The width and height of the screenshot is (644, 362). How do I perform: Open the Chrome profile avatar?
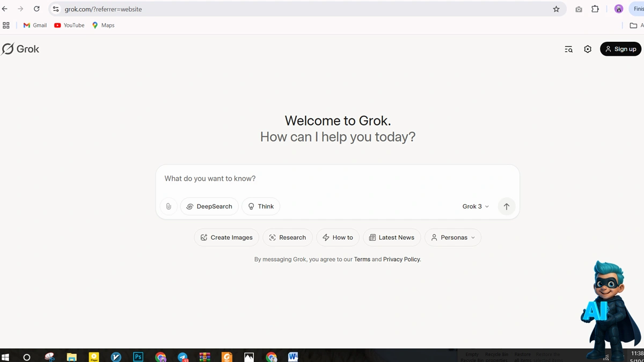point(619,9)
